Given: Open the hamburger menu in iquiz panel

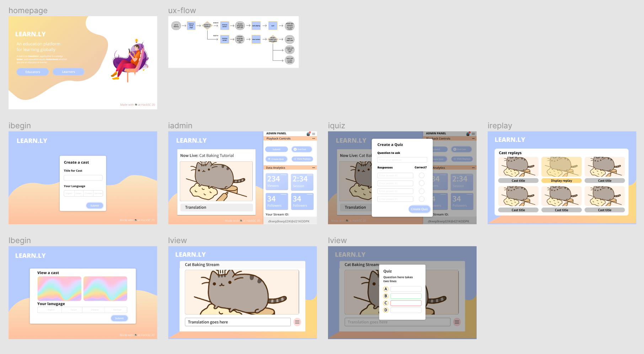Looking at the screenshot, I should click(473, 134).
